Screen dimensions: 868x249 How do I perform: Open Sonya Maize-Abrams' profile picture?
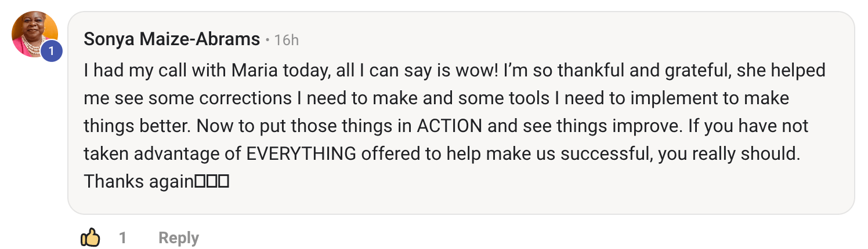click(34, 32)
